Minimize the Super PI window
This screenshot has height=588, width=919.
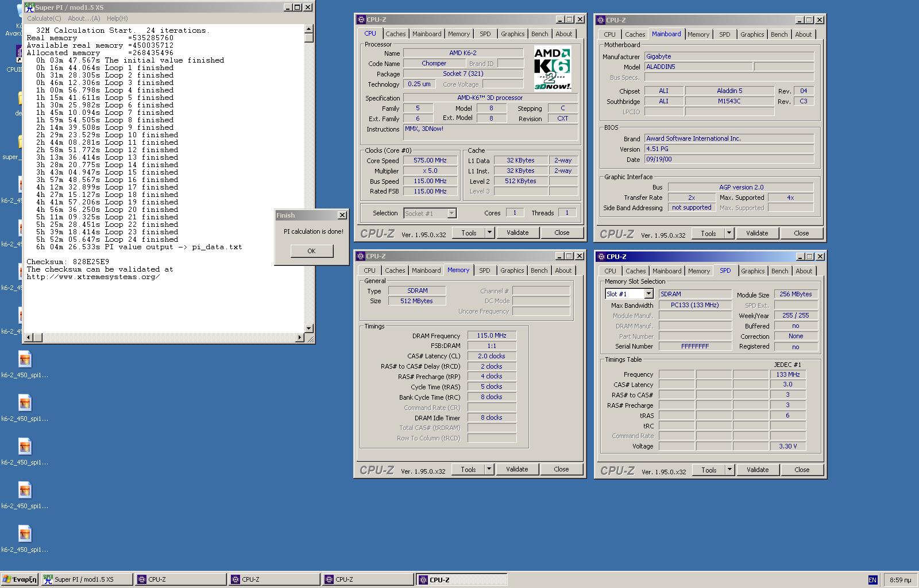pyautogui.click(x=288, y=7)
